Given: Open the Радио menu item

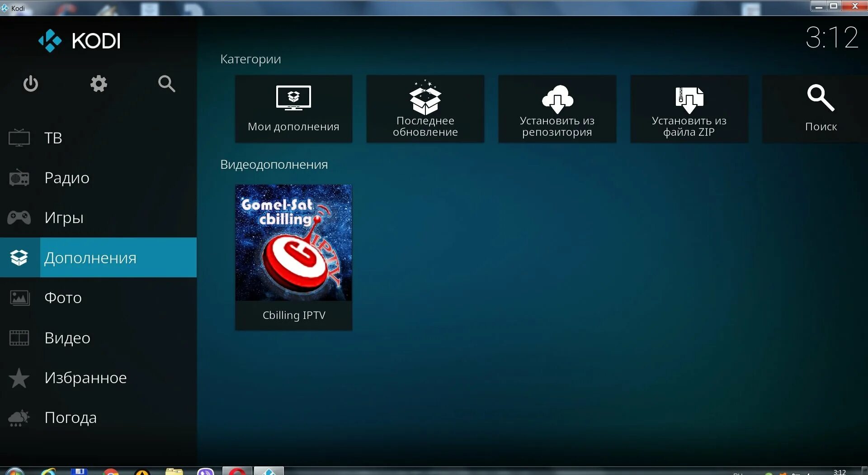Looking at the screenshot, I should (x=98, y=178).
